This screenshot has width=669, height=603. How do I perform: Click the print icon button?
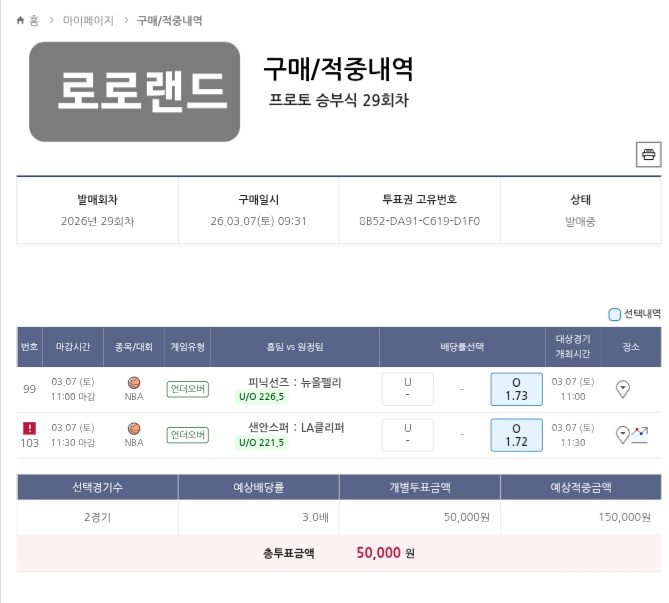pyautogui.click(x=648, y=155)
